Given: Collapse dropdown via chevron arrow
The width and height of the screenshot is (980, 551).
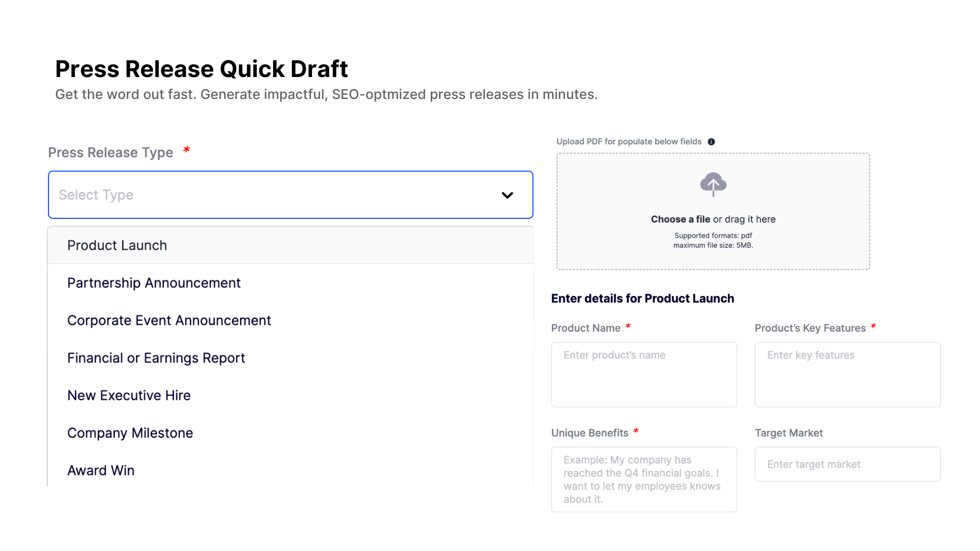Looking at the screenshot, I should [507, 195].
